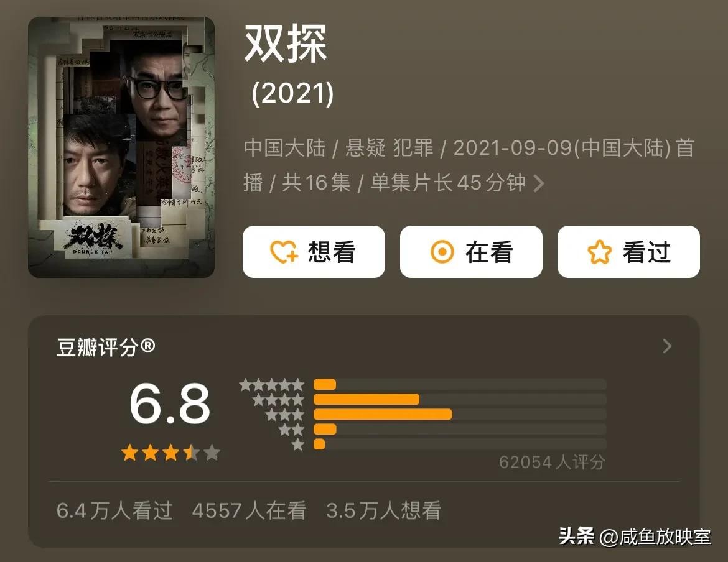Select the five-star rating bar
The image size is (728, 562).
pyautogui.click(x=460, y=384)
